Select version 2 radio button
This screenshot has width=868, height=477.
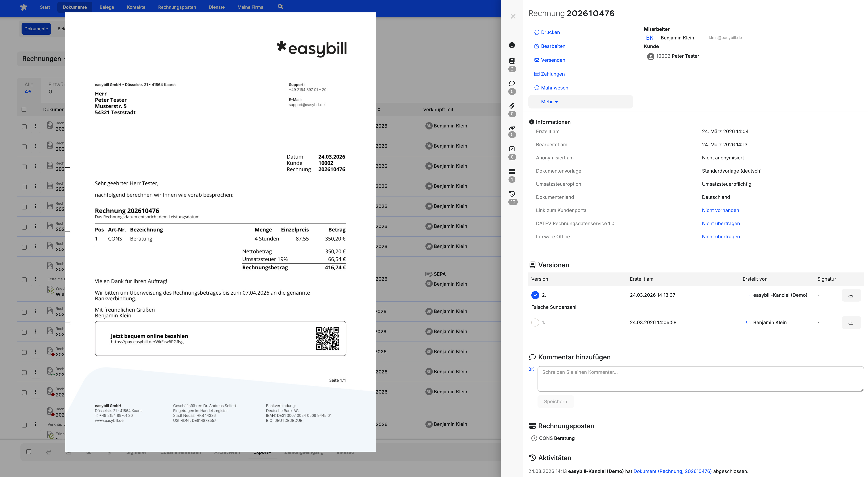click(x=535, y=295)
